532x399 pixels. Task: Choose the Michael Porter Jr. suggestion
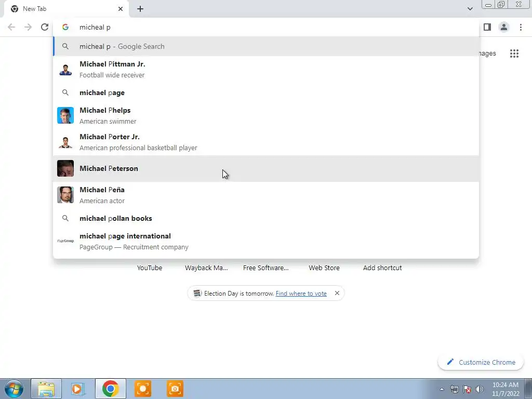pyautogui.click(x=266, y=142)
